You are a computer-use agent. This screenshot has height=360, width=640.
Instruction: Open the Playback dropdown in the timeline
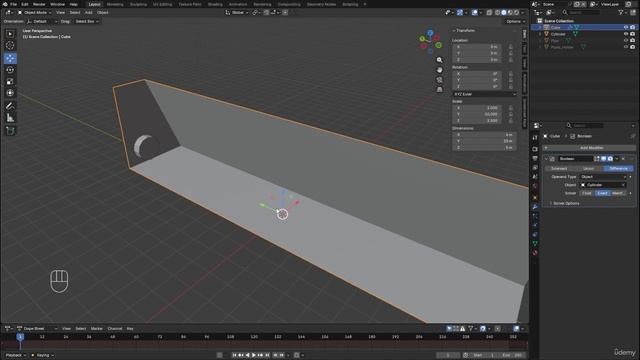click(x=16, y=355)
